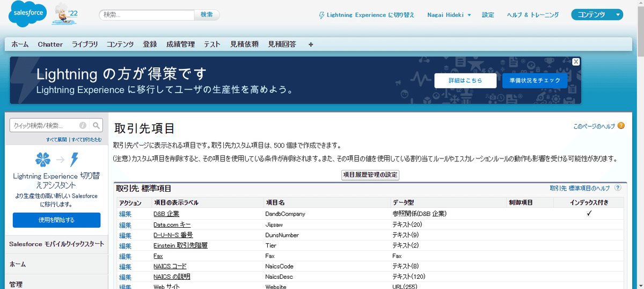
Task: Open the Nagai Hideki user menu
Action: [x=449, y=15]
